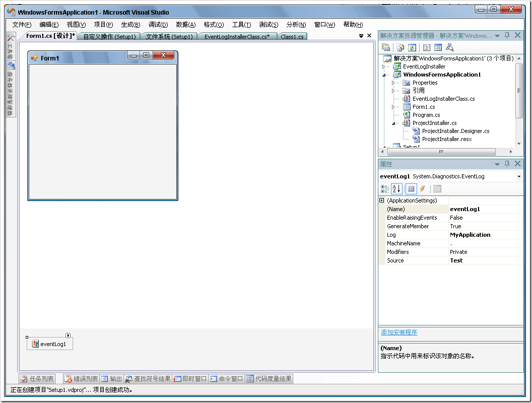Switch to the Class1.cs tab

click(x=292, y=37)
